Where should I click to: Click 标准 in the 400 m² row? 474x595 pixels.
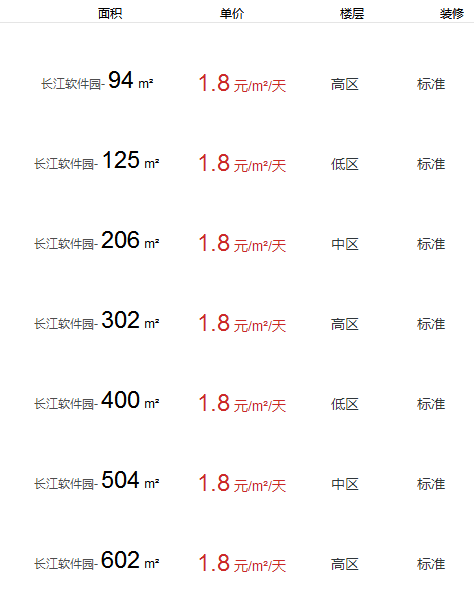pos(431,404)
